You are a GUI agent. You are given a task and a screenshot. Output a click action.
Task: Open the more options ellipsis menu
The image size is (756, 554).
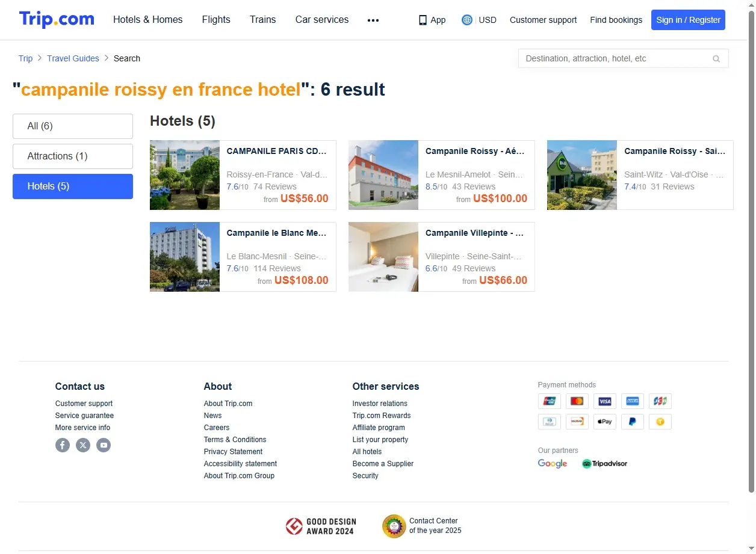coord(373,20)
